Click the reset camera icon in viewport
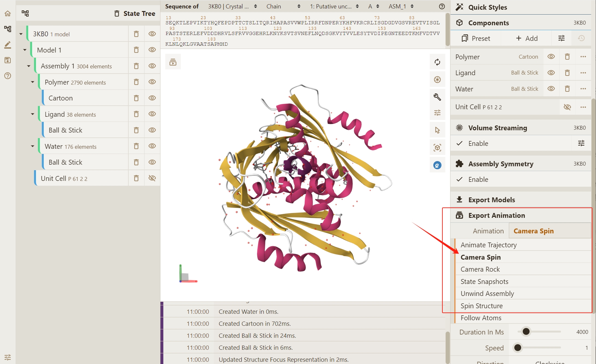596x364 pixels. tap(437, 62)
